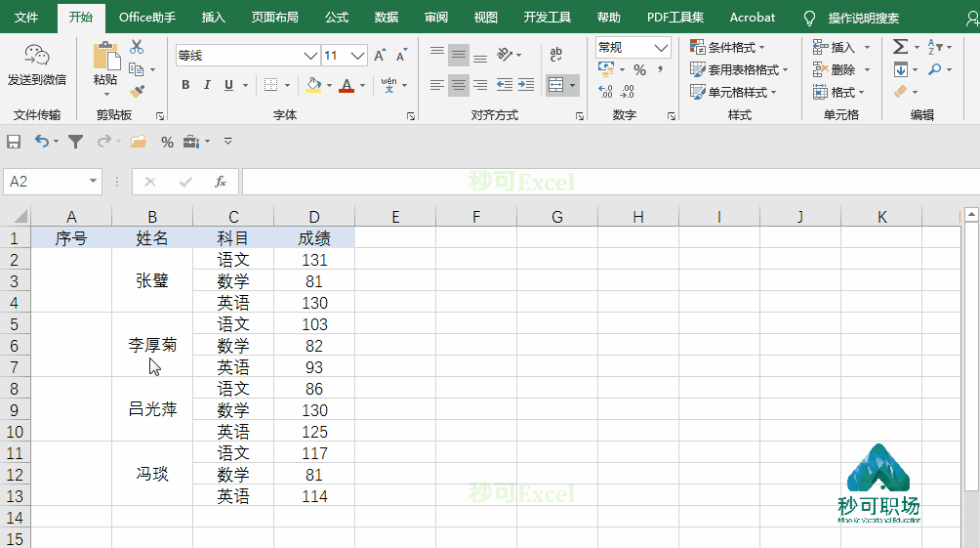Increase the indent
Image resolution: width=980 pixels, height=548 pixels.
(526, 85)
